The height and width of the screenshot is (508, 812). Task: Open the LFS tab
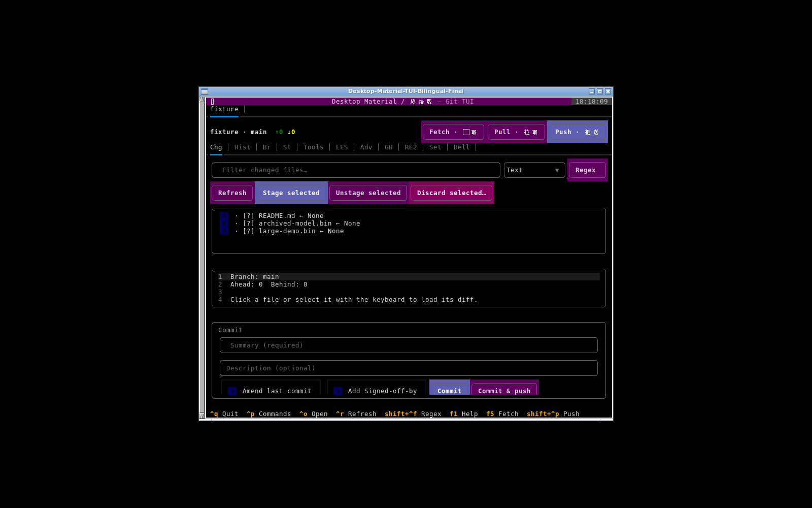pos(342,147)
